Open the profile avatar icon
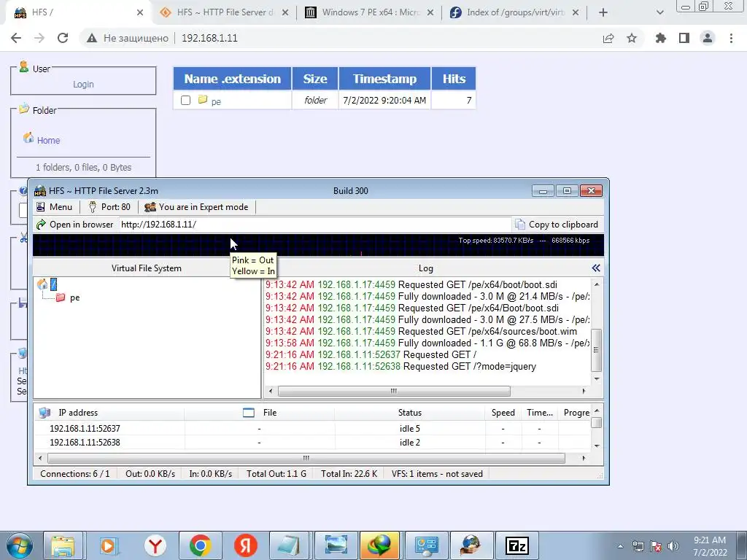Image resolution: width=747 pixels, height=560 pixels. [708, 38]
